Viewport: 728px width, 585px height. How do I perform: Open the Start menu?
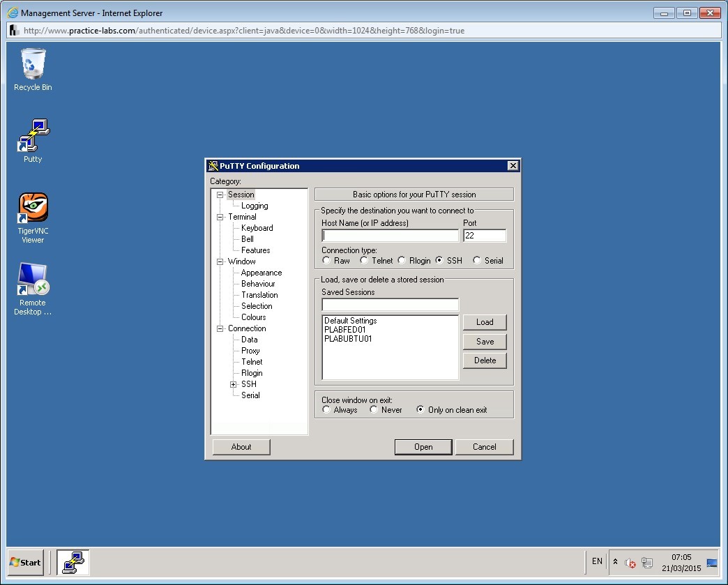click(x=24, y=562)
